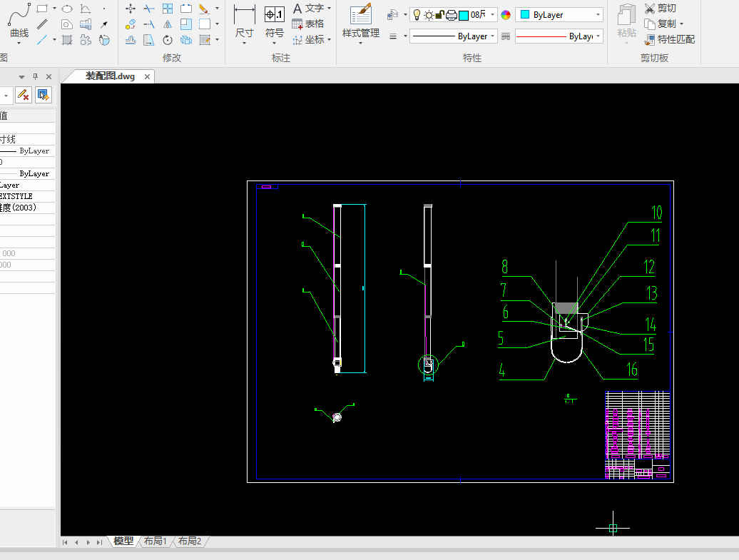739x560 pixels.
Task: Open 样式管理 style manager
Action: coord(360,22)
